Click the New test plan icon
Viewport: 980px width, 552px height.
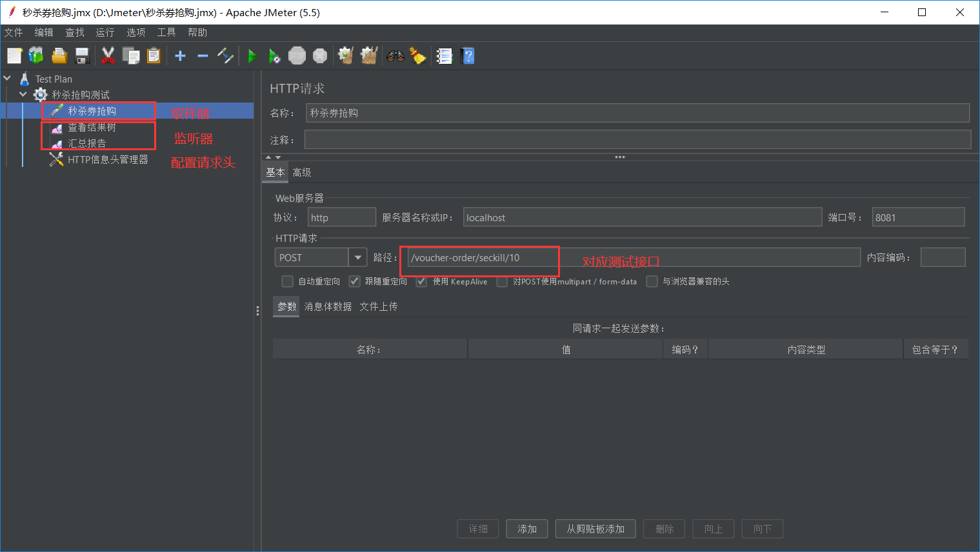[14, 56]
